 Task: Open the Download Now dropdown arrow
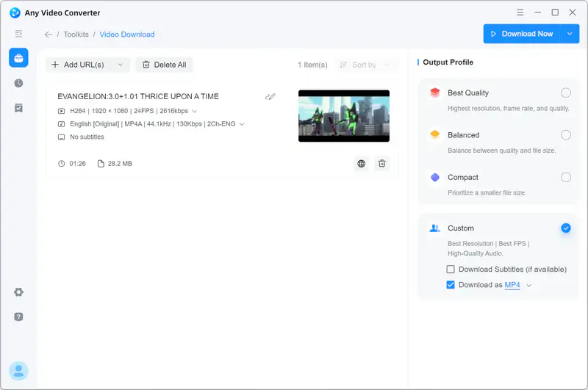570,34
